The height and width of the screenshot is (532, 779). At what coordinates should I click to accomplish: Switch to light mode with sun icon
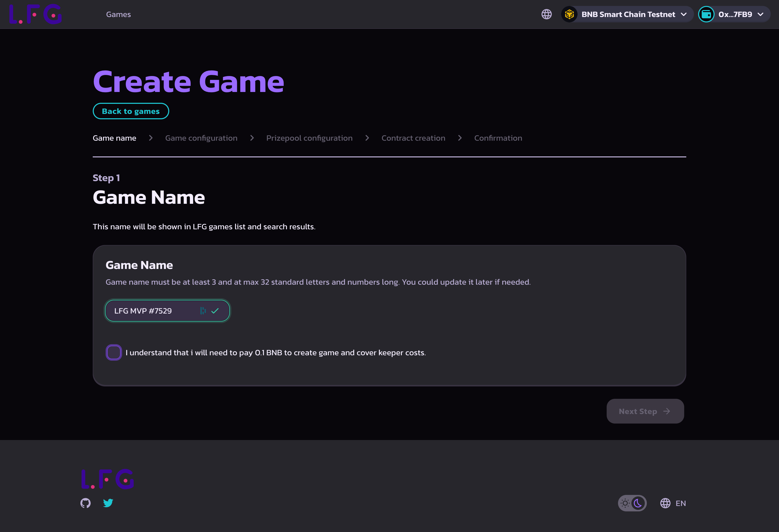pyautogui.click(x=625, y=503)
